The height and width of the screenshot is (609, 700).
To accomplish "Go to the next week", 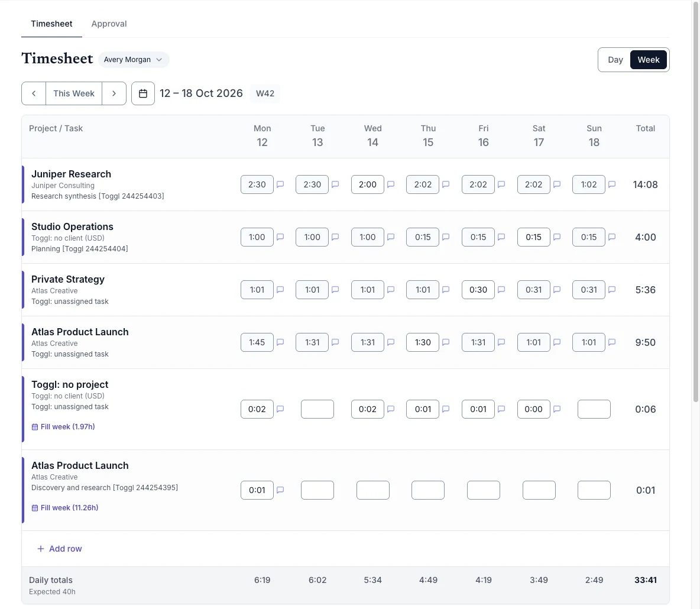I will pos(114,93).
